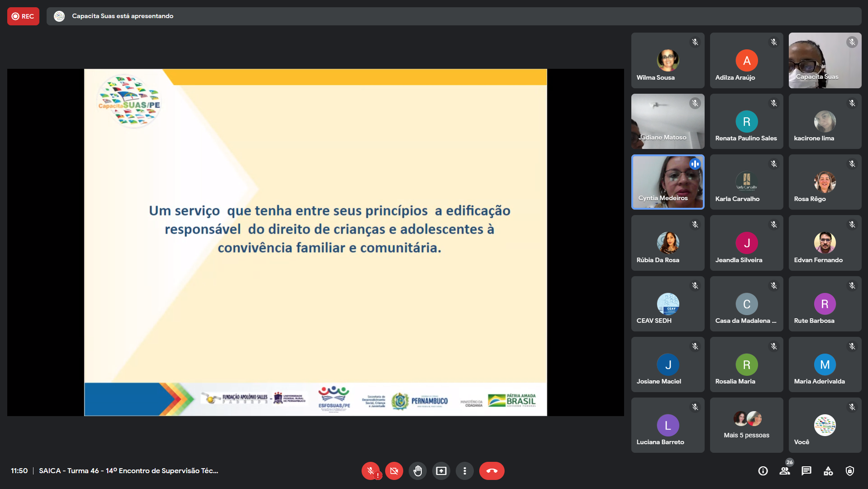Show the participants list people icon

tap(785, 471)
